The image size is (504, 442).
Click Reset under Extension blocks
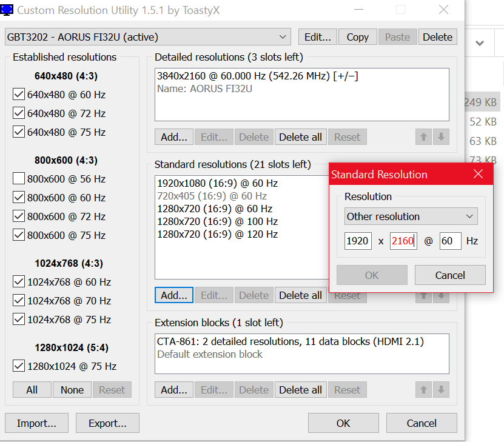pyautogui.click(x=347, y=390)
